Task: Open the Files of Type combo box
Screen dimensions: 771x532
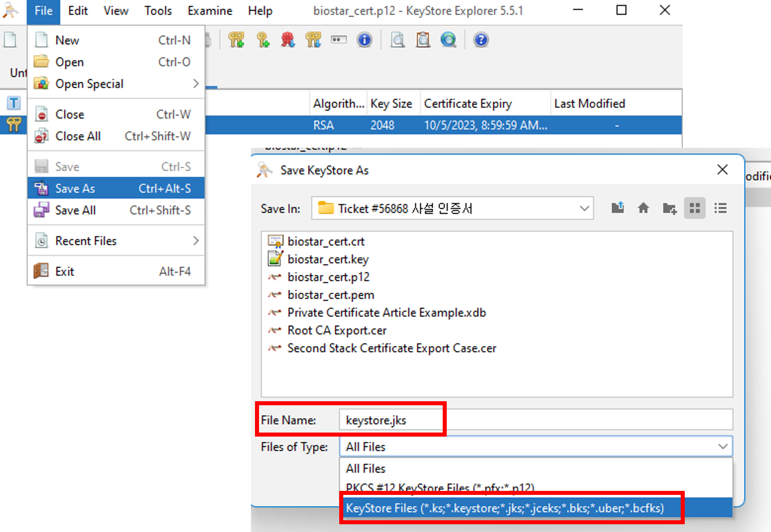Action: [x=722, y=446]
